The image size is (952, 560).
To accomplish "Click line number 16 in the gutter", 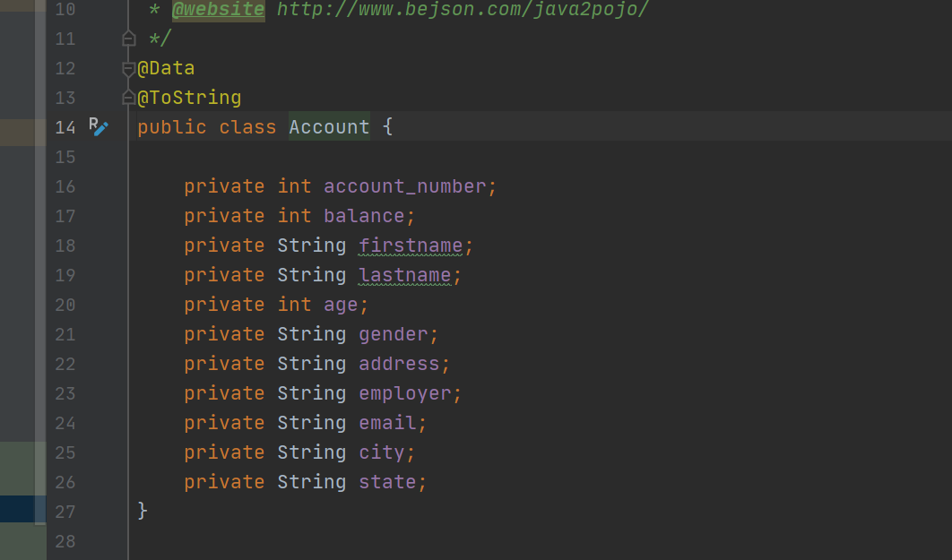I will (x=65, y=186).
